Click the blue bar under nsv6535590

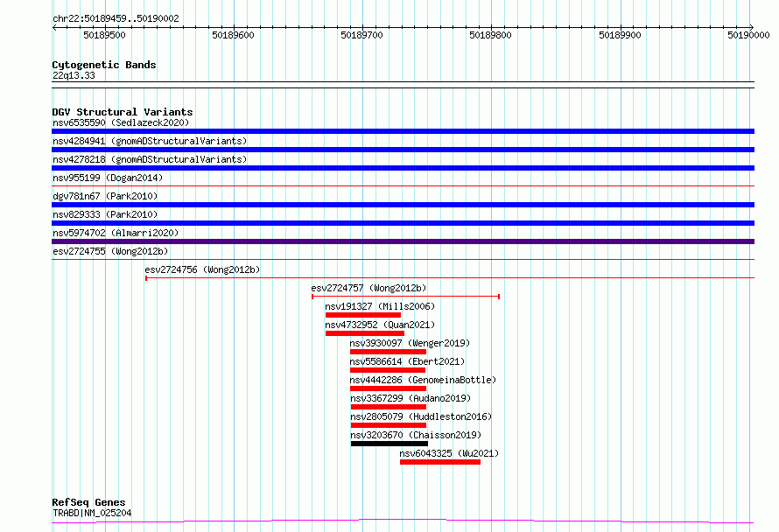click(403, 131)
